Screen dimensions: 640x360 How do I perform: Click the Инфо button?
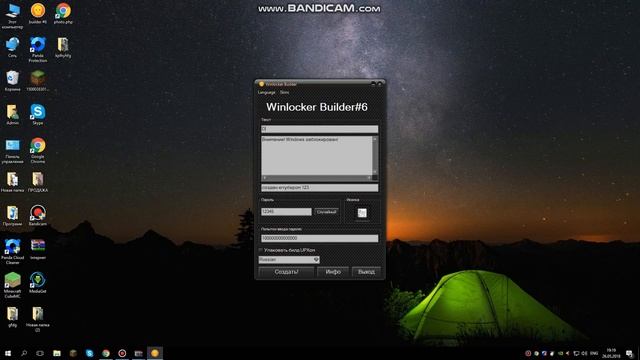coord(333,272)
